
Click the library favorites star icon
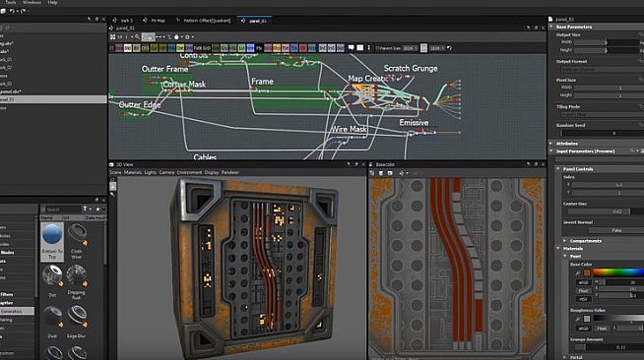click(97, 210)
